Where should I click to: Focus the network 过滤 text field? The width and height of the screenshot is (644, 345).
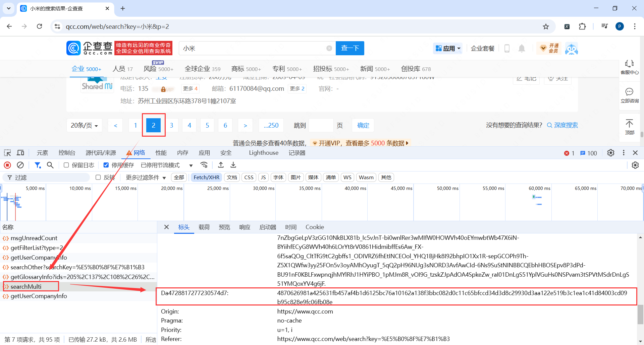click(x=46, y=178)
